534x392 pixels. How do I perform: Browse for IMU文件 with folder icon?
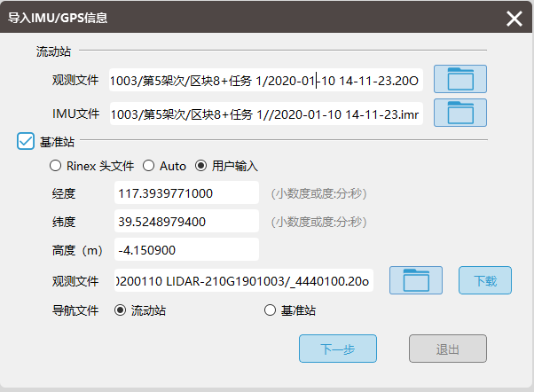pyautogui.click(x=460, y=113)
